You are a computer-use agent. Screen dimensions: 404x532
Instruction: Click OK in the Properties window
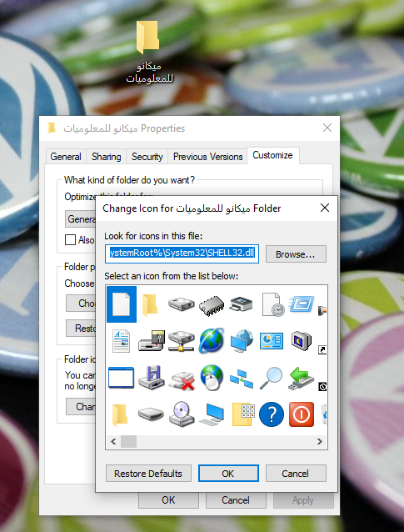click(168, 500)
